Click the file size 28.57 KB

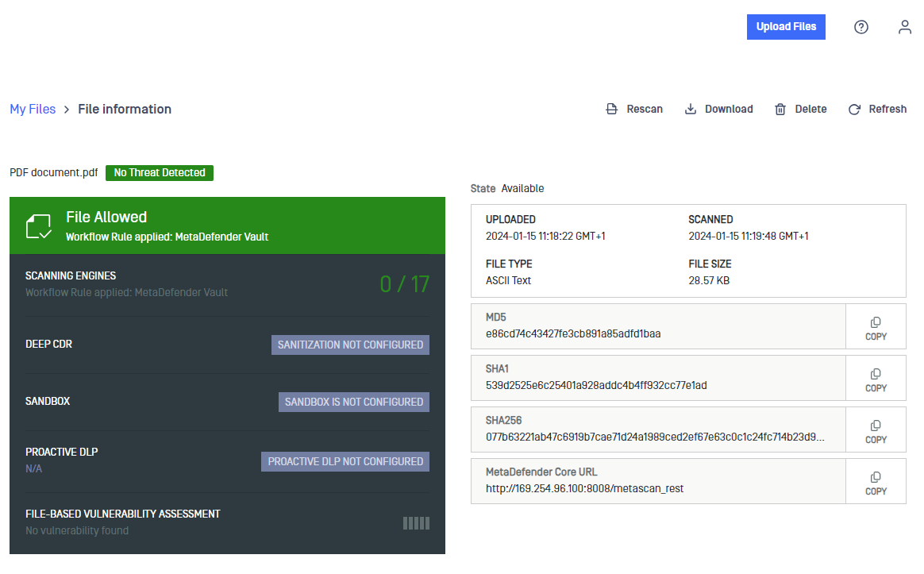709,280
